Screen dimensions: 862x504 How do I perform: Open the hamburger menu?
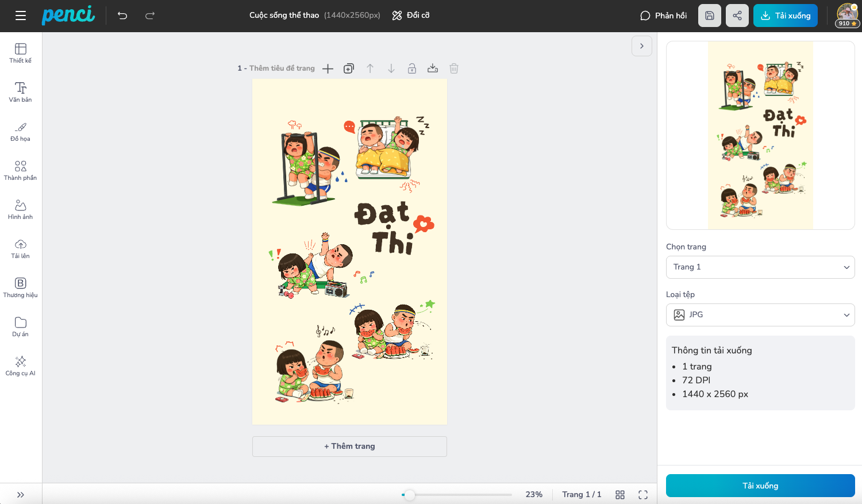click(20, 16)
